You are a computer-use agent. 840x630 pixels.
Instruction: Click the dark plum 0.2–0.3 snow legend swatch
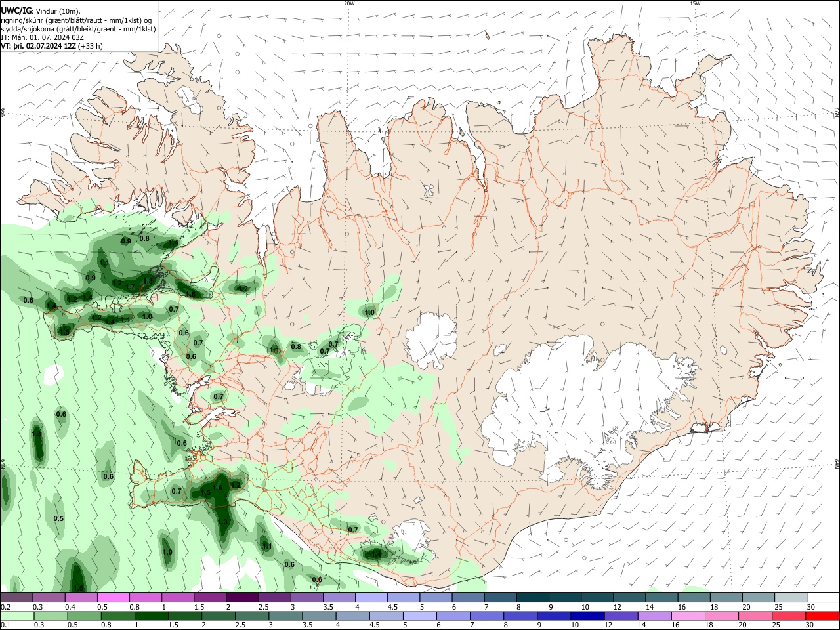point(16,598)
